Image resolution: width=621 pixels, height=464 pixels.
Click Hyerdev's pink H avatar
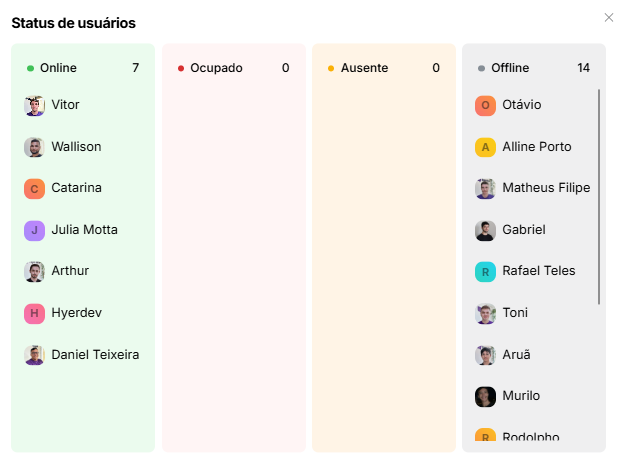34,313
